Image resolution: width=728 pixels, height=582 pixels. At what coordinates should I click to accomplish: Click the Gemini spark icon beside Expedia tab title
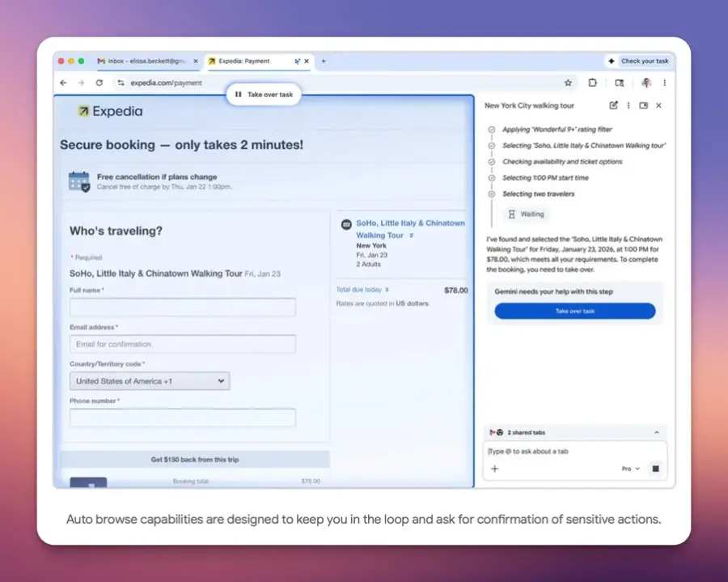coord(297,61)
